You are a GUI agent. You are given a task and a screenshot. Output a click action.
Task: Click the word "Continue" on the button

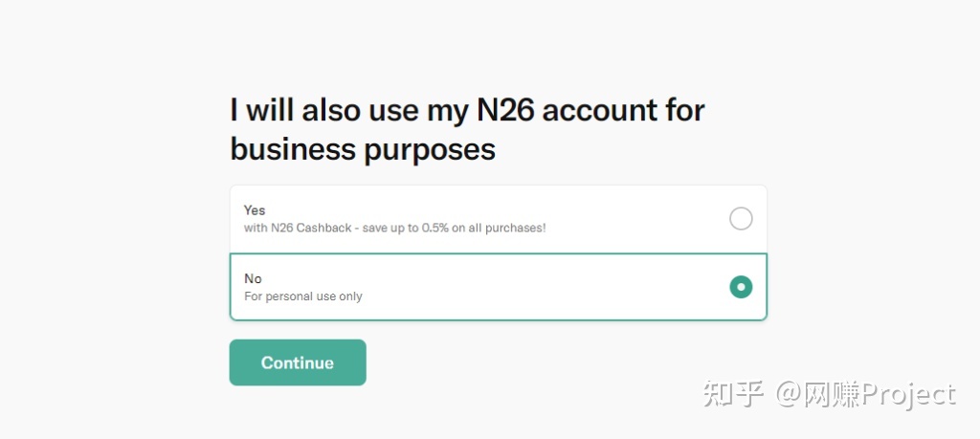[298, 363]
